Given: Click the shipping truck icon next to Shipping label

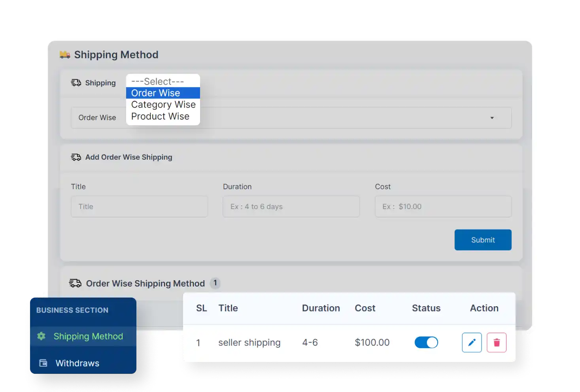Looking at the screenshot, I should click(x=76, y=83).
